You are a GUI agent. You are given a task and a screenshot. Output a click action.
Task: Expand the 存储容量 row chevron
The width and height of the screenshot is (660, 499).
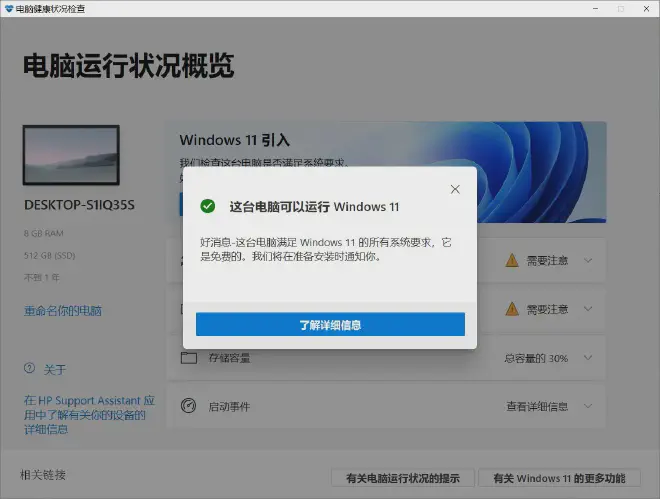tap(588, 358)
